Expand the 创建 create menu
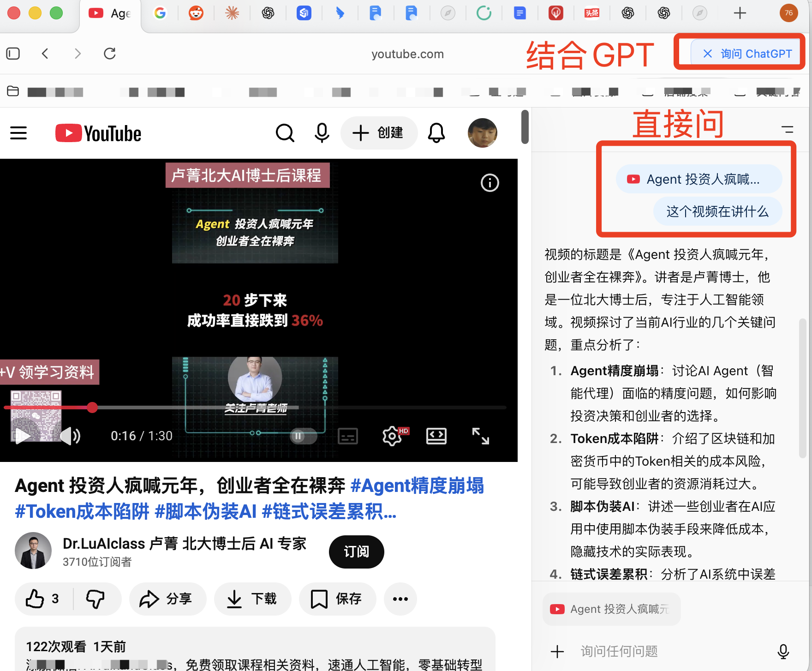 click(x=379, y=133)
